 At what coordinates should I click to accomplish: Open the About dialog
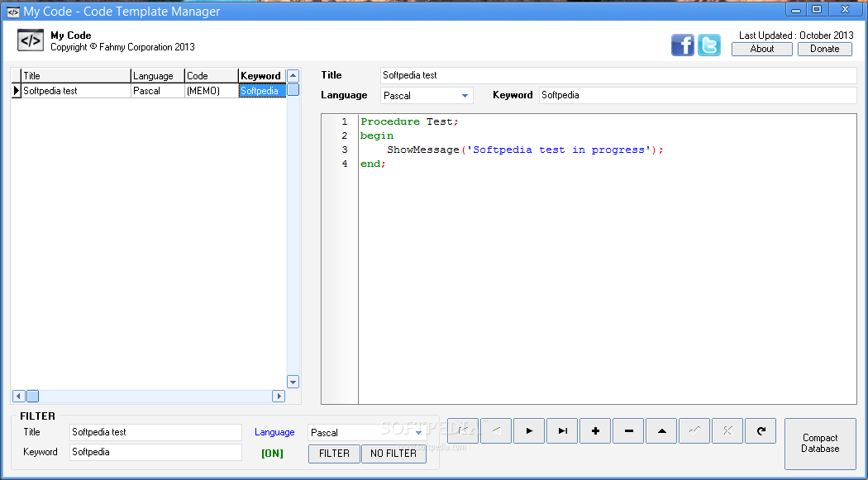(761, 49)
